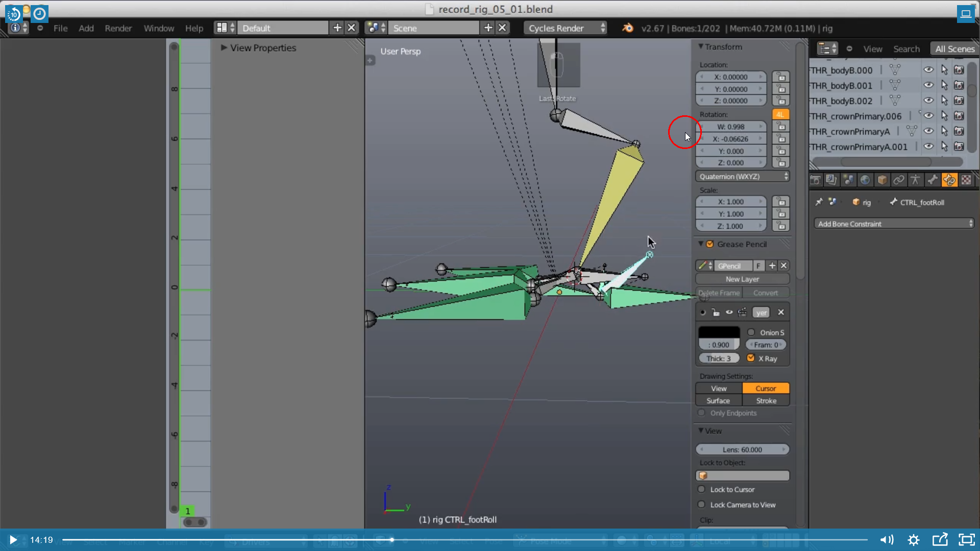980x551 pixels.
Task: Click the New Layer button
Action: point(742,279)
